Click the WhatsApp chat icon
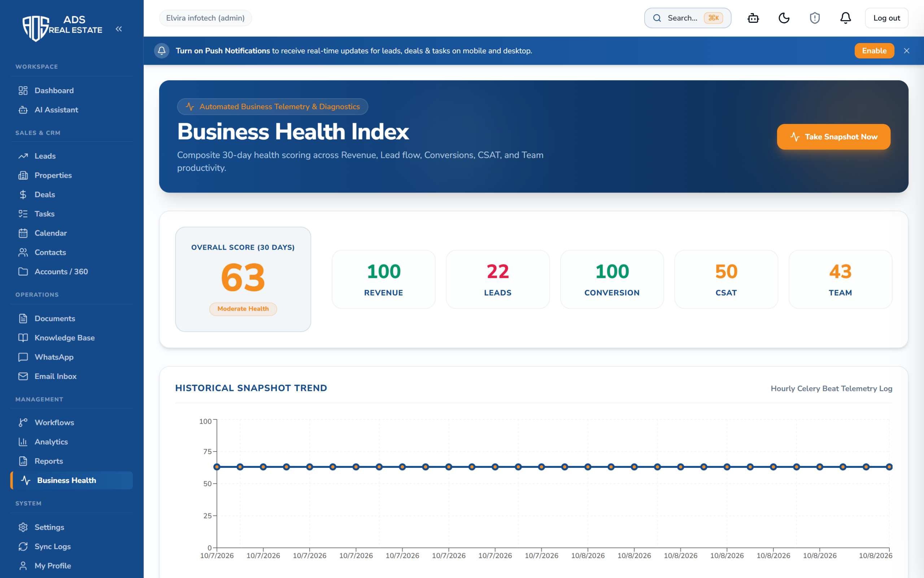The width and height of the screenshot is (924, 578). (x=23, y=357)
